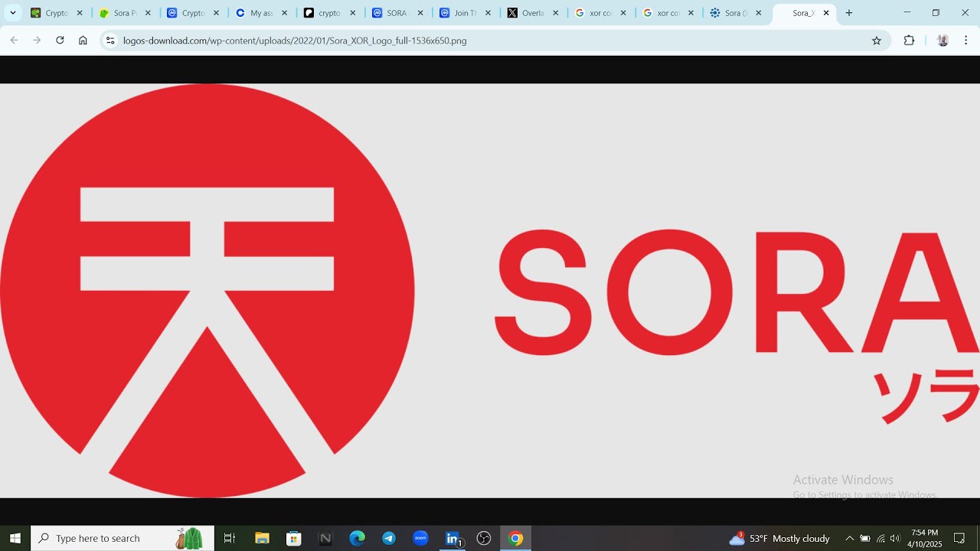Open the Chrome three-dot menu
980x551 pixels.
[x=965, y=41]
